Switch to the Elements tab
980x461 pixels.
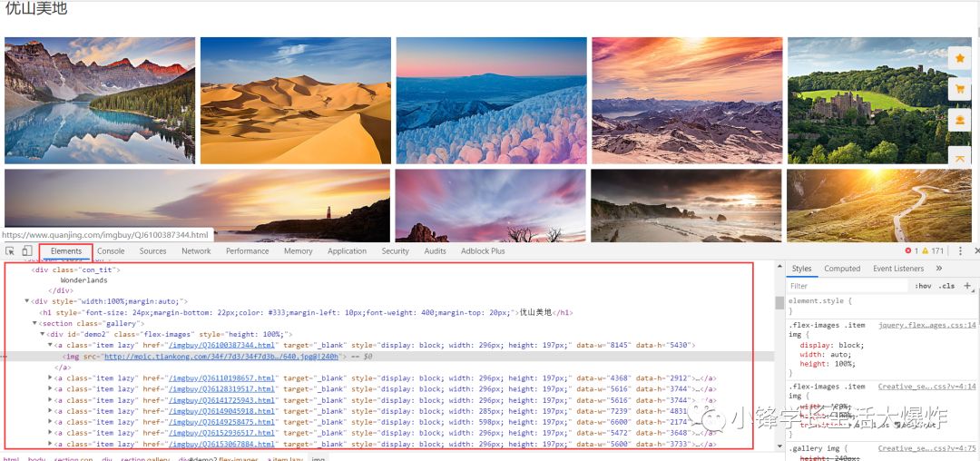click(66, 251)
